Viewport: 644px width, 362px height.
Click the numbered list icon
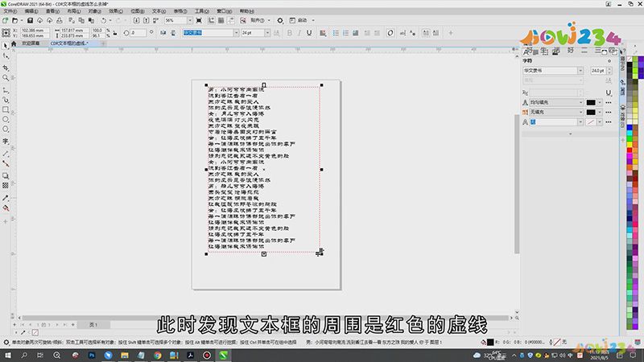point(346,33)
